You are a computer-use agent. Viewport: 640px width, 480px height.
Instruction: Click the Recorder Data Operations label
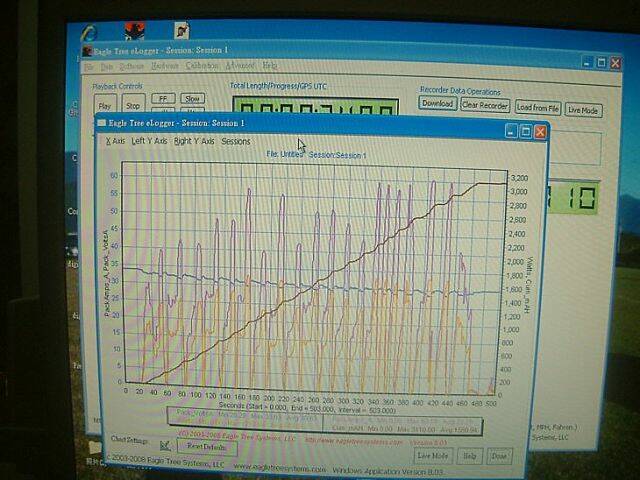460,91
